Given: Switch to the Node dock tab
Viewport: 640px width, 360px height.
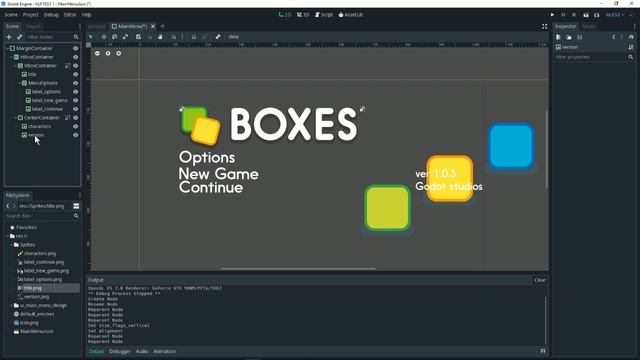Looking at the screenshot, I should coord(589,26).
